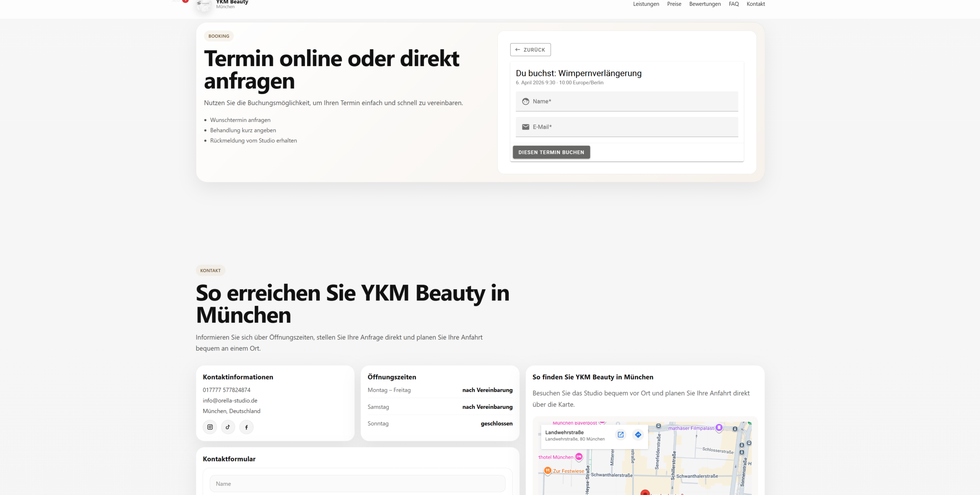Open the Facebook social icon

click(x=246, y=427)
